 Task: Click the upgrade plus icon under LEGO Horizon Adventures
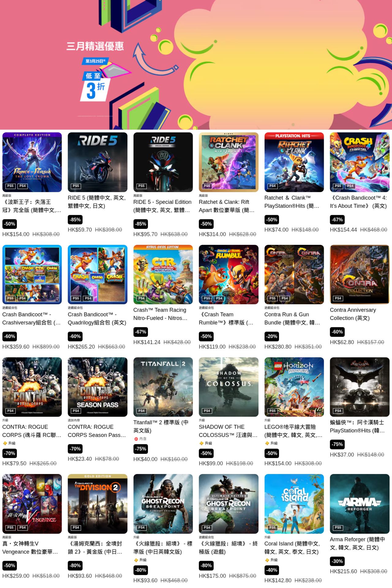coord(267,443)
